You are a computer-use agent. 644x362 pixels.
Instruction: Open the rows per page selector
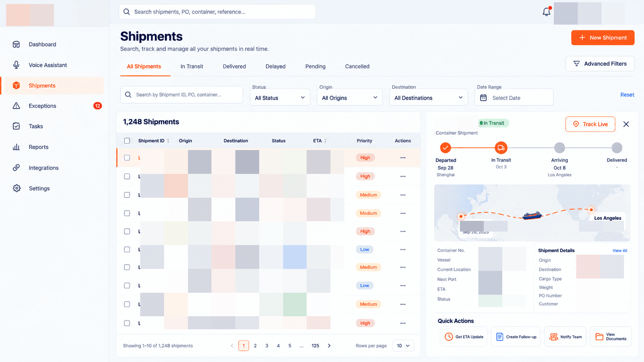(x=403, y=345)
